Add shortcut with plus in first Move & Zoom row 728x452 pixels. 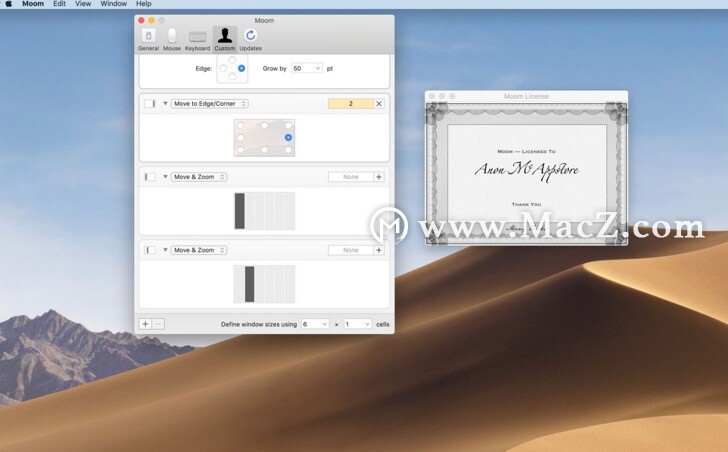tap(379, 177)
